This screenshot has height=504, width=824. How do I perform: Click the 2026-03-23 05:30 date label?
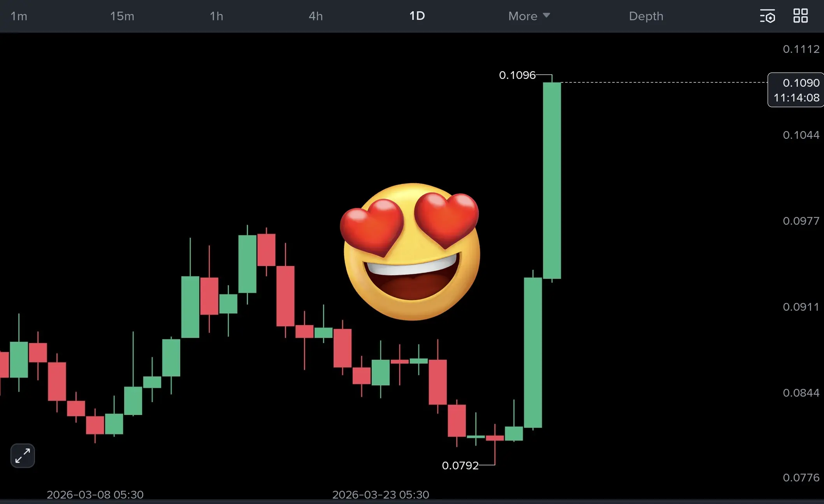click(381, 495)
